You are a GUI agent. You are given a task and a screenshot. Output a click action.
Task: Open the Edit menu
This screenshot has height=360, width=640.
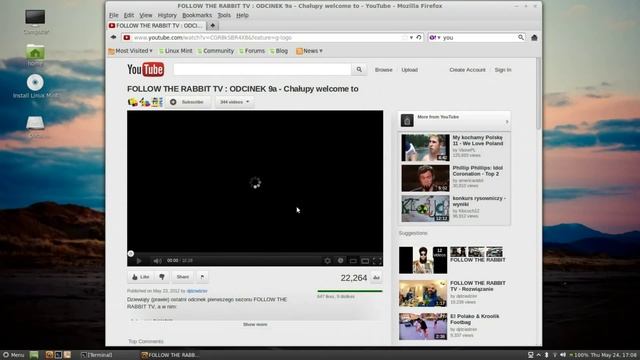129,15
